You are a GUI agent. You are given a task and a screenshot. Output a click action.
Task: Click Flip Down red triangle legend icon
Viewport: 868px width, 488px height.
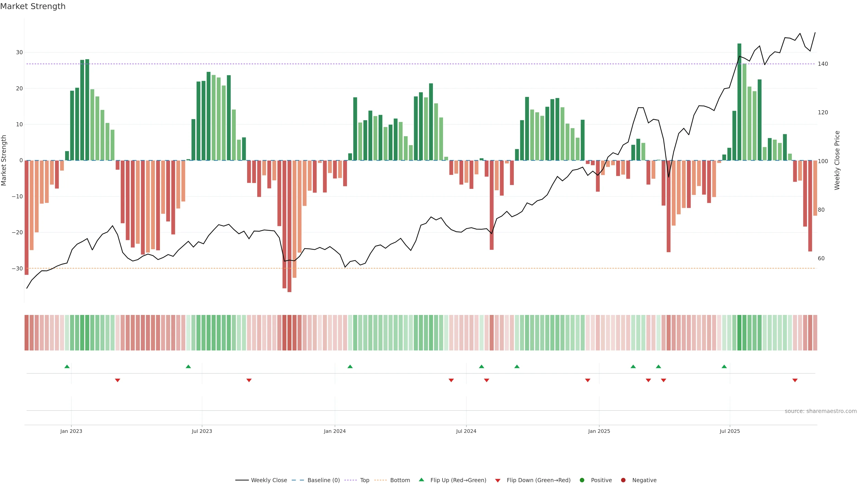pyautogui.click(x=498, y=481)
